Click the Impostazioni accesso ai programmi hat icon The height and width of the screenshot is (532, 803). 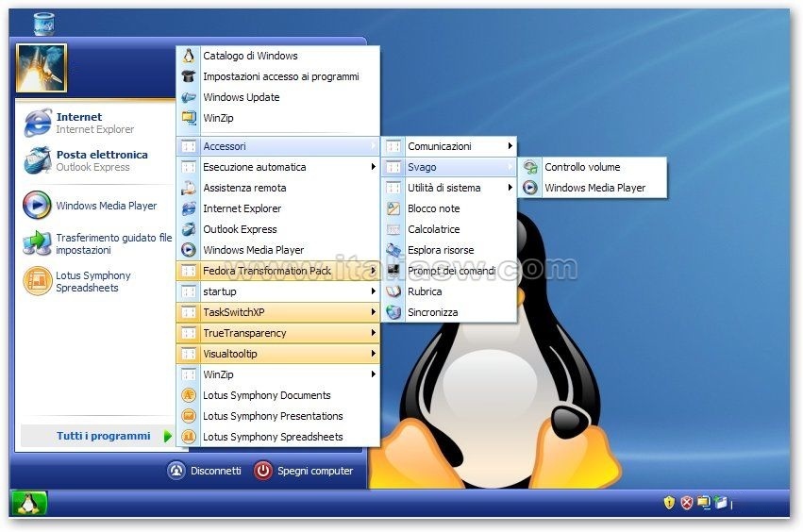(189, 76)
